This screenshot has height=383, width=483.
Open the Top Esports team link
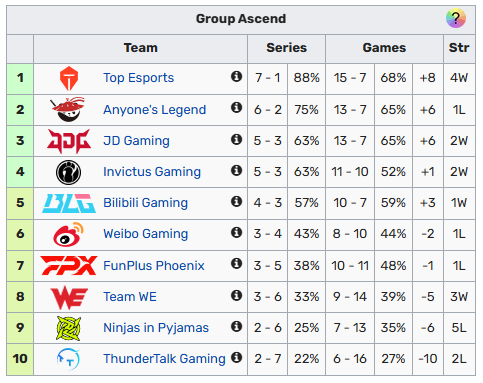pyautogui.click(x=139, y=78)
